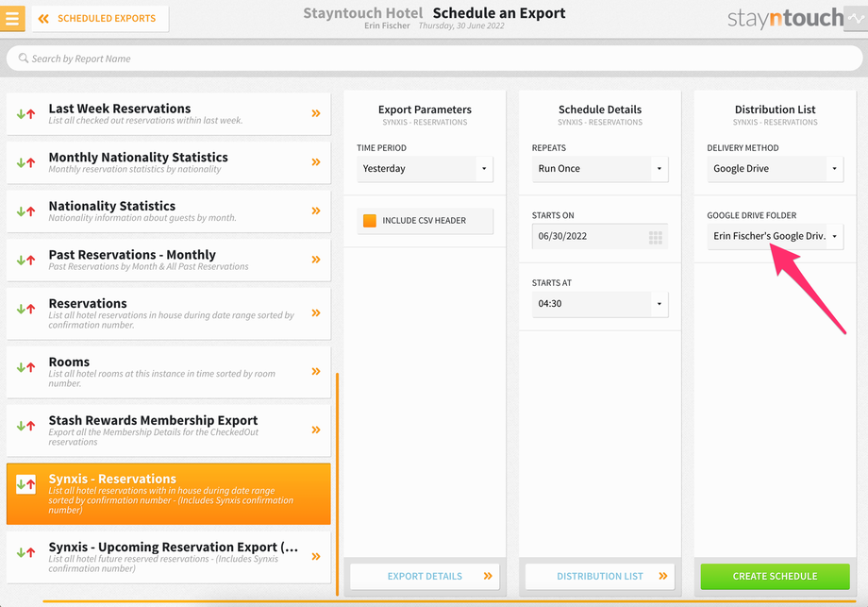Open the hamburger main menu

12,18
